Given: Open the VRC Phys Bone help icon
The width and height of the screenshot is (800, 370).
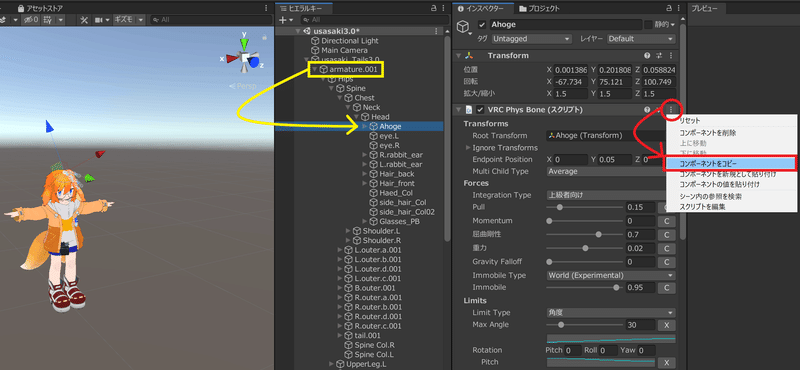Looking at the screenshot, I should click(647, 110).
